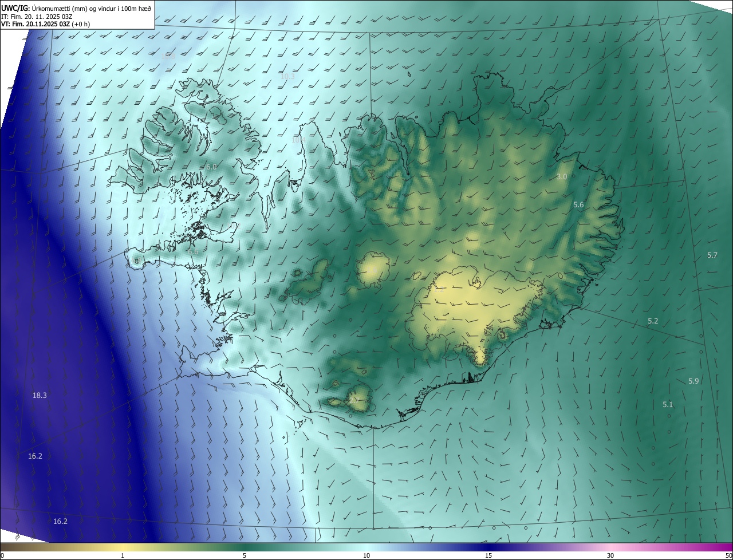The height and width of the screenshot is (560, 733).
Task: Click colorbar tick label 1
Action: [x=123, y=555]
